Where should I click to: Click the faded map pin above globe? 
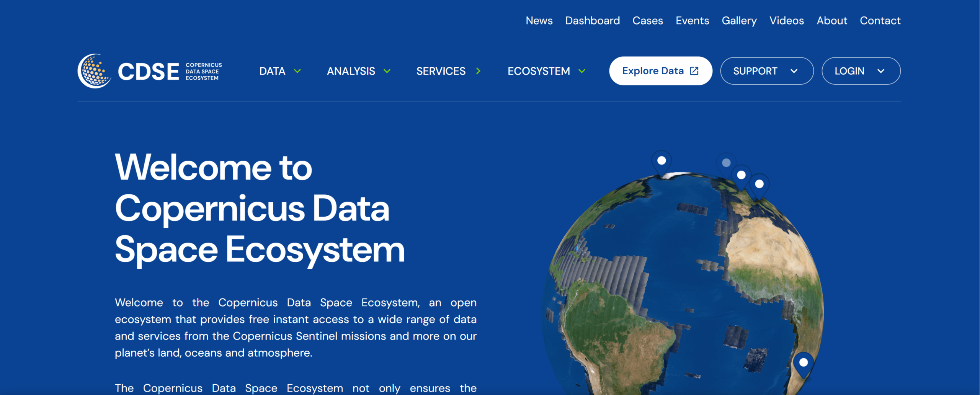[x=726, y=163]
